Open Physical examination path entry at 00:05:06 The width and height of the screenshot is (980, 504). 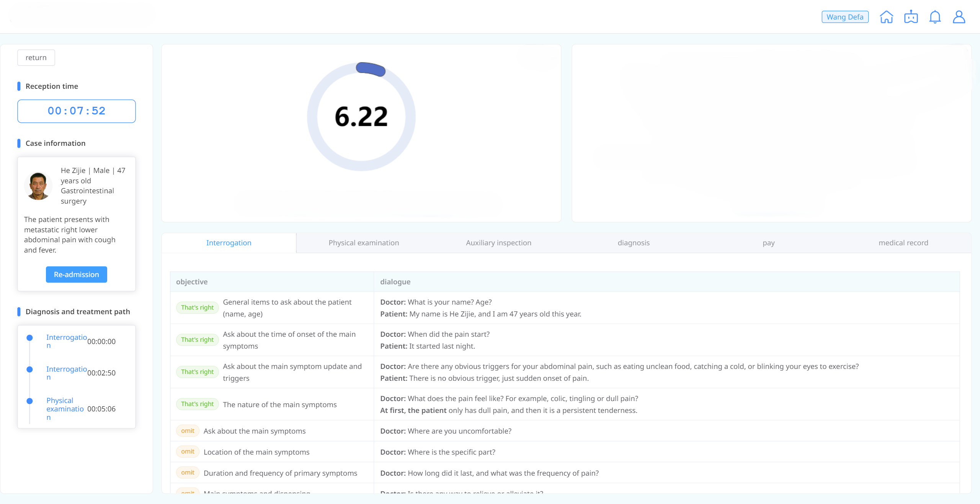coord(65,409)
